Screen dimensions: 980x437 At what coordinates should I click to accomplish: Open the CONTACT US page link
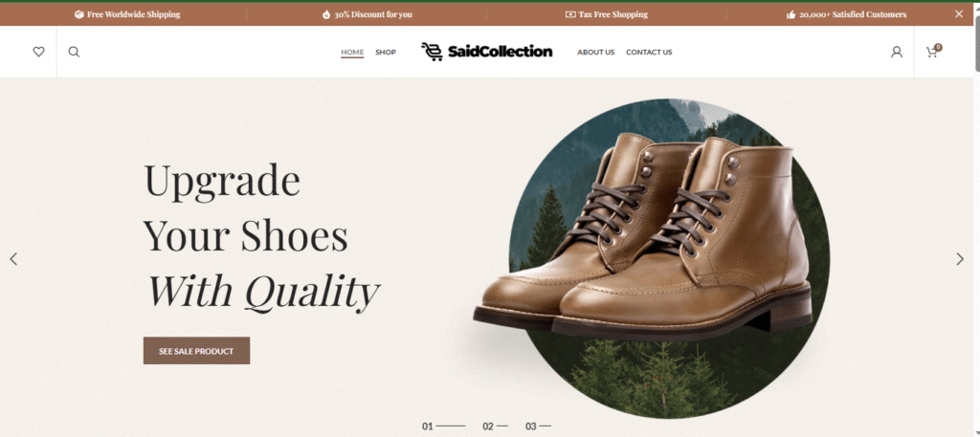pos(649,52)
